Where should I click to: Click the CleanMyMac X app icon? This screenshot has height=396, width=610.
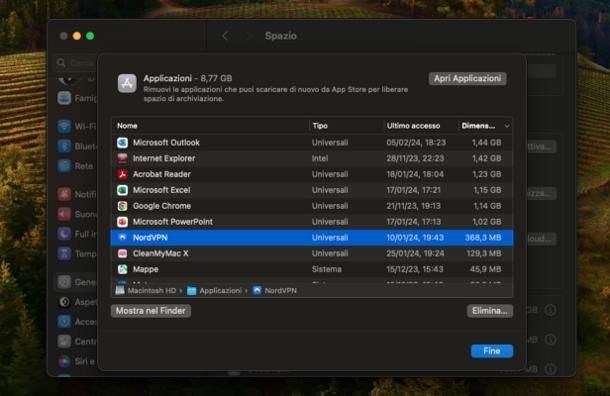123,253
